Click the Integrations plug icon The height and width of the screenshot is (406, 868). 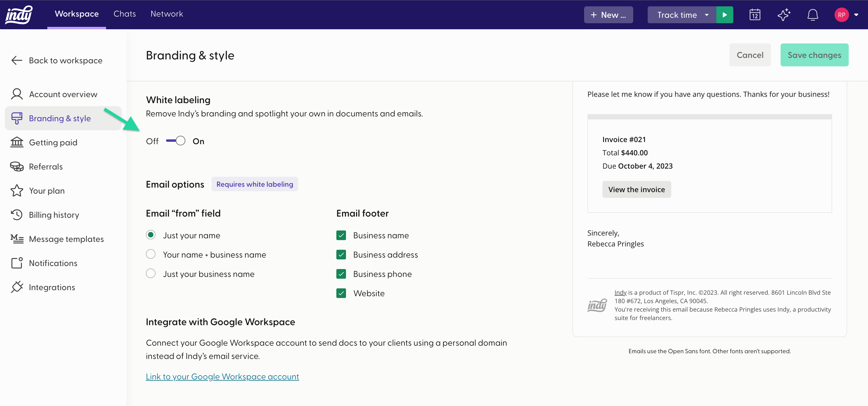coord(17,287)
